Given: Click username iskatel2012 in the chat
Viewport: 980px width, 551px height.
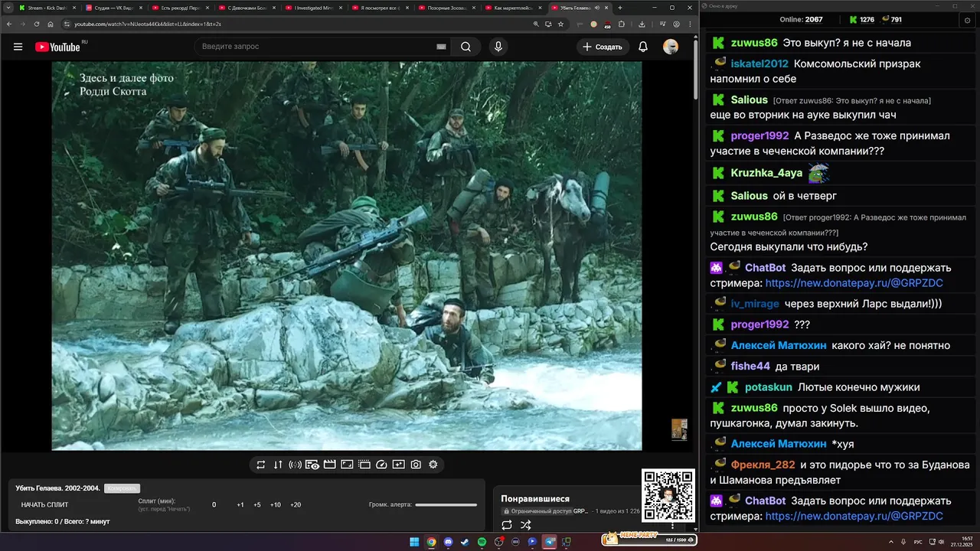Looking at the screenshot, I should tap(759, 64).
